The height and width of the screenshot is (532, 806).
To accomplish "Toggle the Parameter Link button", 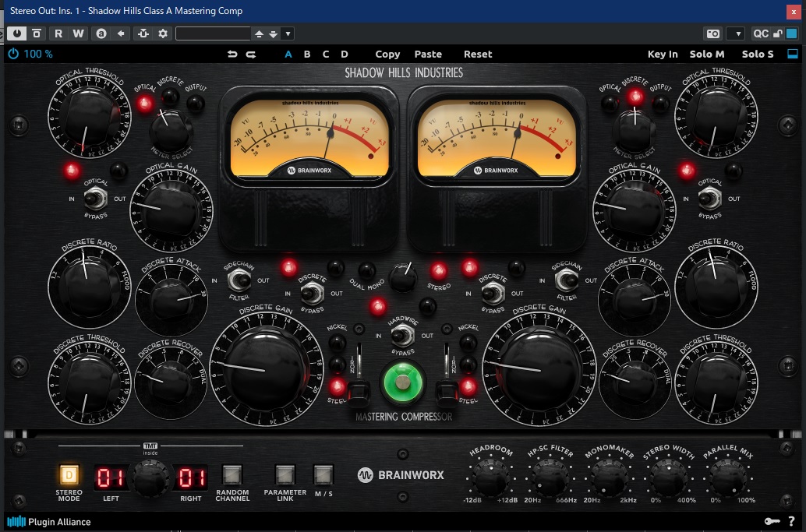I will 285,475.
